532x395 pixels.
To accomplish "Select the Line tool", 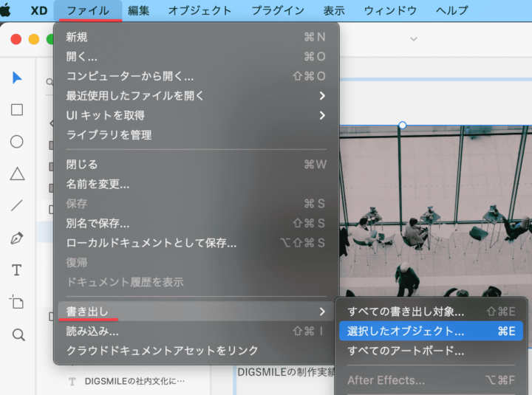I will pyautogui.click(x=16, y=205).
